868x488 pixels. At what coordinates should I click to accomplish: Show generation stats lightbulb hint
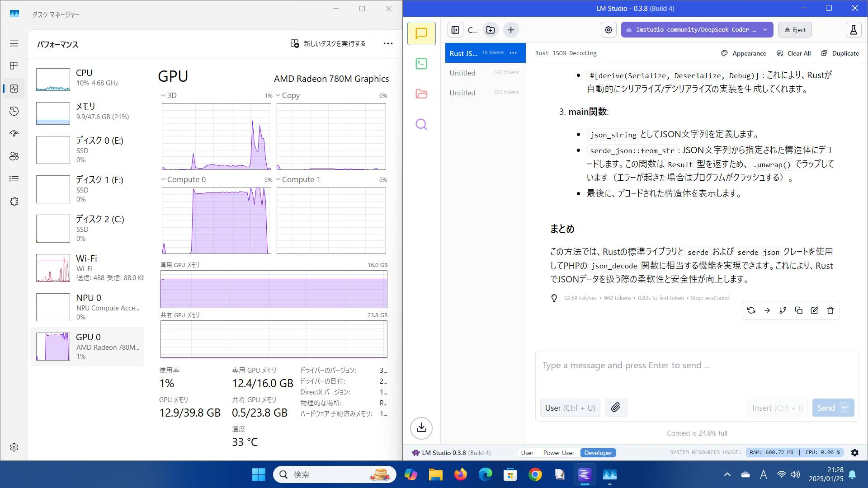pos(554,298)
